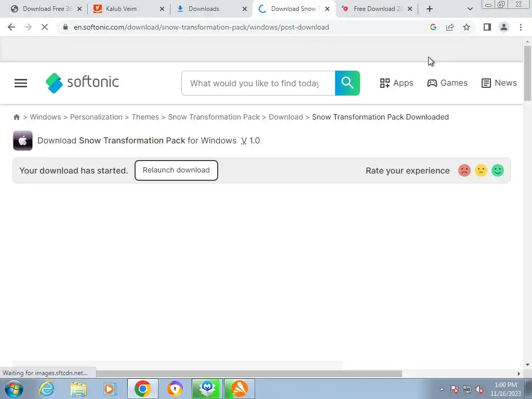The height and width of the screenshot is (399, 532).
Task: Open the Apps section
Action: (x=396, y=83)
